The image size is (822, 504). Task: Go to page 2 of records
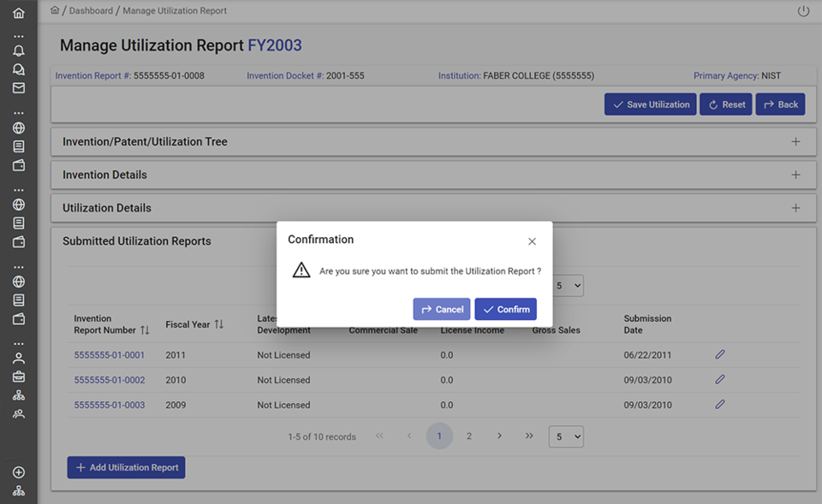pyautogui.click(x=469, y=436)
